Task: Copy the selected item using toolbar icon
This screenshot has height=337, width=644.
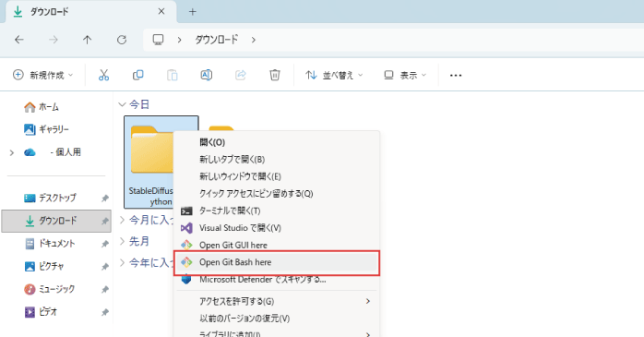Action: (138, 75)
